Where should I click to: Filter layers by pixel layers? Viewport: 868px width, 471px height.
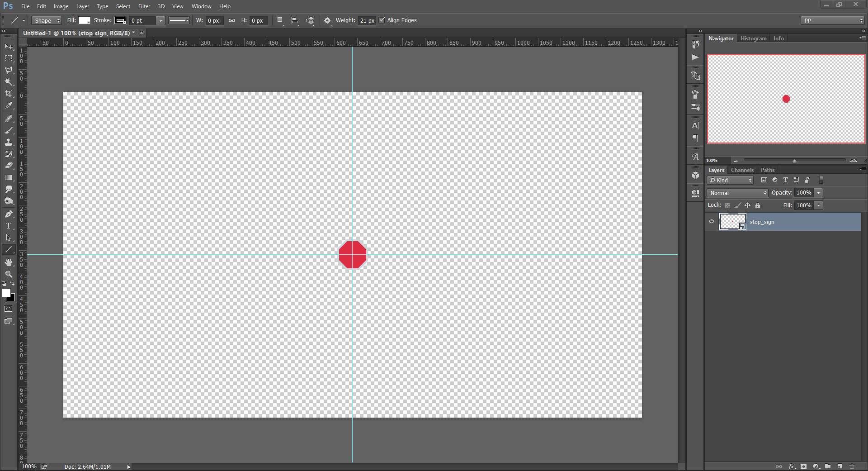point(764,180)
